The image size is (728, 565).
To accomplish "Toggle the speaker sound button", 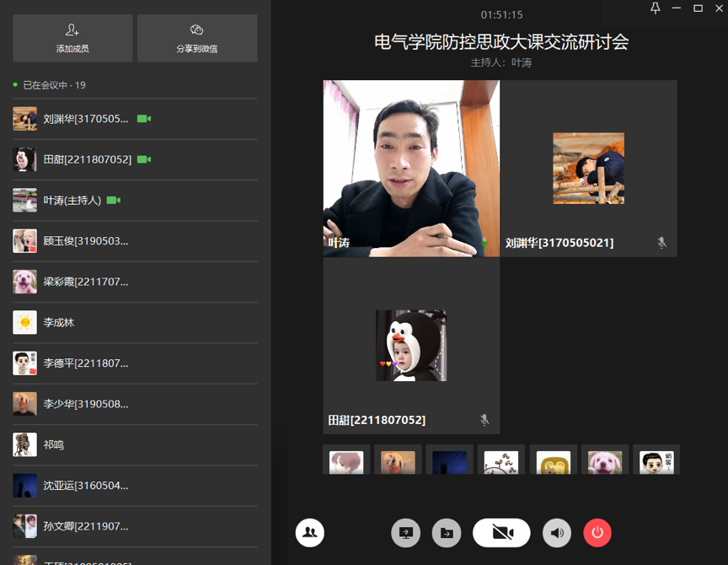I will click(x=557, y=532).
